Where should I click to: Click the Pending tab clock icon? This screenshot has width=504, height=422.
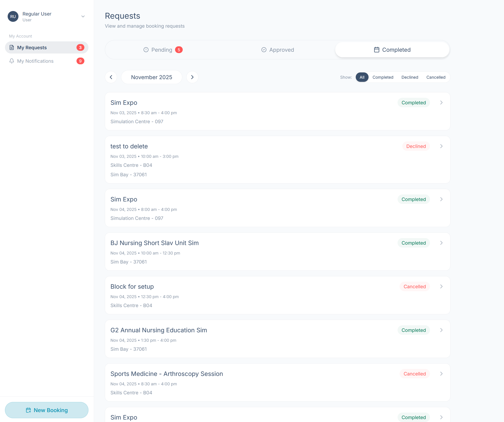[x=146, y=50]
